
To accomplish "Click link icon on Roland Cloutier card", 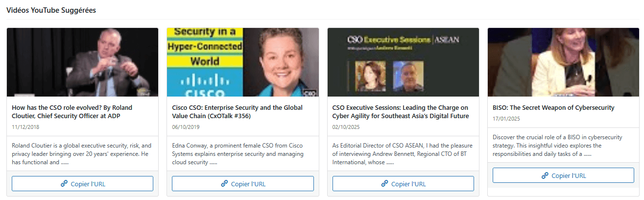I will 64,184.
